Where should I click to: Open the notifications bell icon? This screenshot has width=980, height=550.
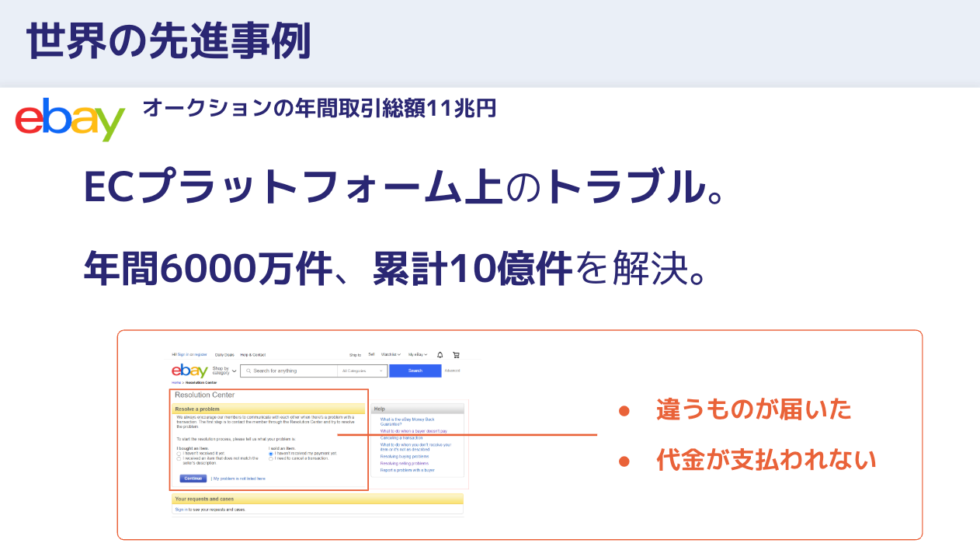click(x=440, y=354)
